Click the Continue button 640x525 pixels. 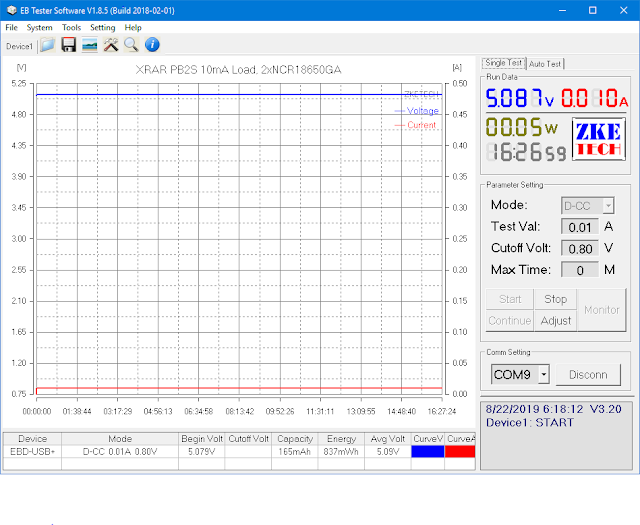click(x=510, y=321)
